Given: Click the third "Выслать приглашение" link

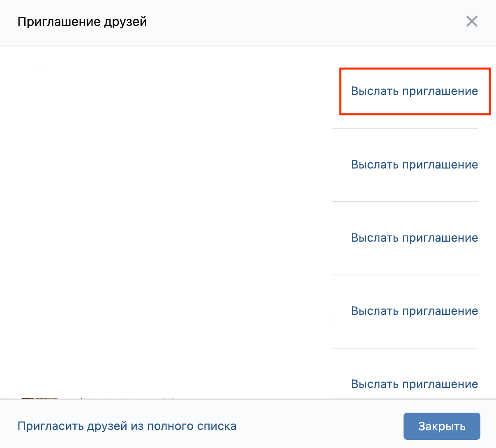Looking at the screenshot, I should [x=414, y=238].
